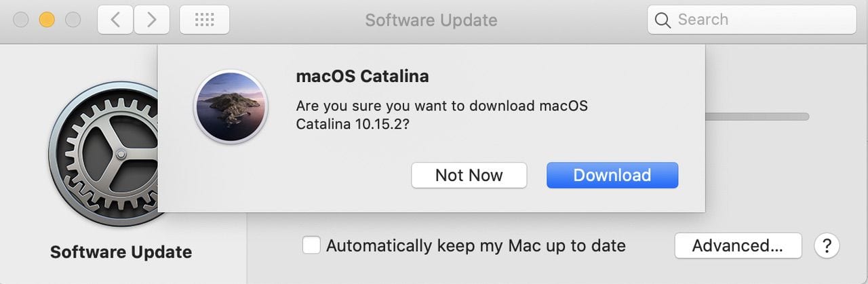Click the forward arrow in the toolbar

pos(151,20)
